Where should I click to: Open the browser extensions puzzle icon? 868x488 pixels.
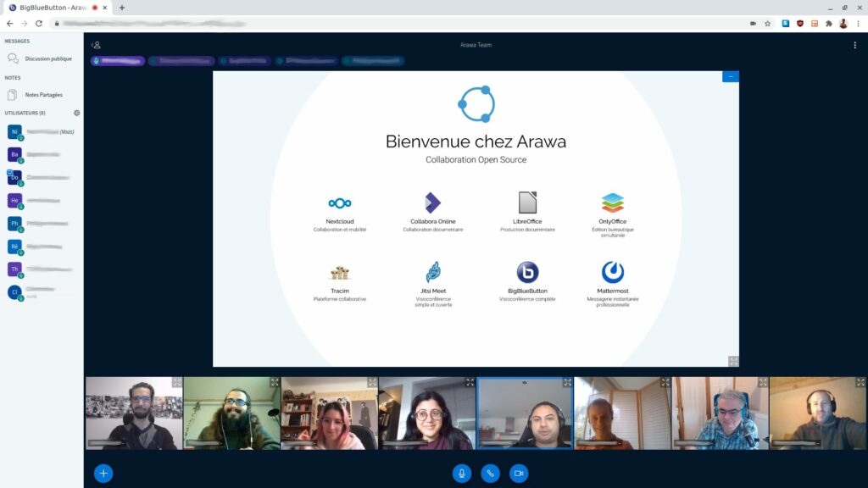829,24
